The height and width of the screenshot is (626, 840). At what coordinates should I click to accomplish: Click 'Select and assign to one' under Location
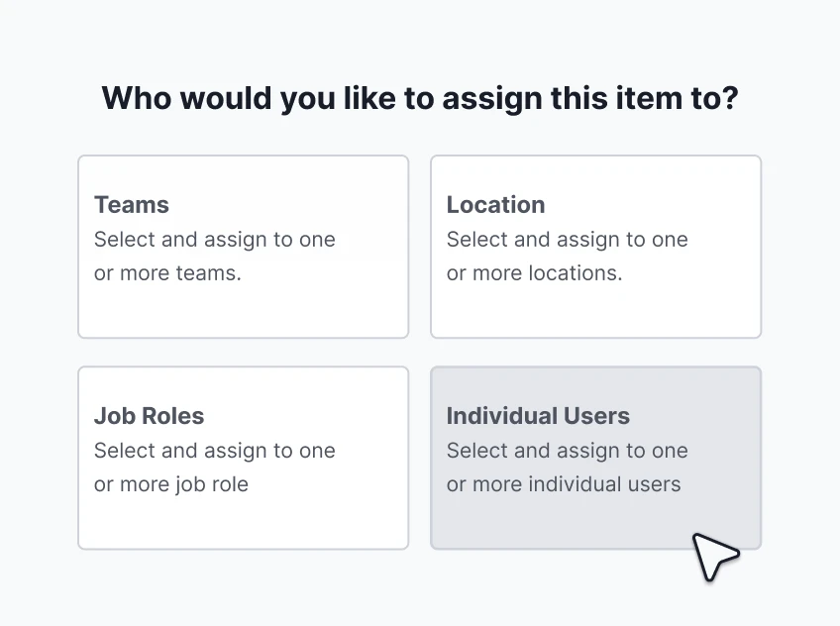tap(567, 240)
